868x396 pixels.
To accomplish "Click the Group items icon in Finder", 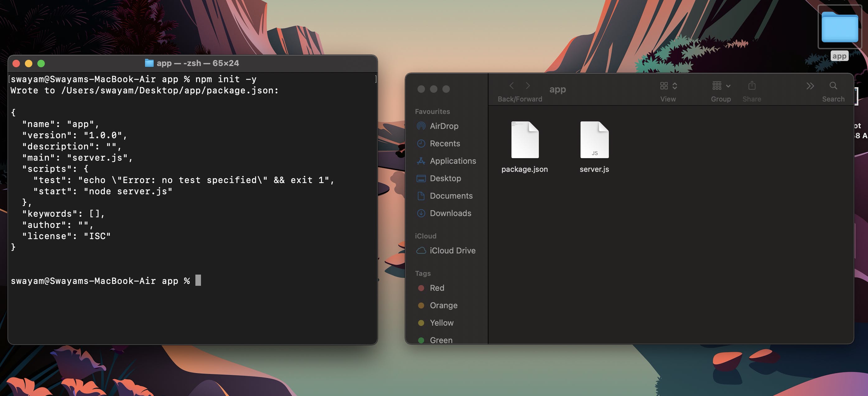I will [x=717, y=86].
